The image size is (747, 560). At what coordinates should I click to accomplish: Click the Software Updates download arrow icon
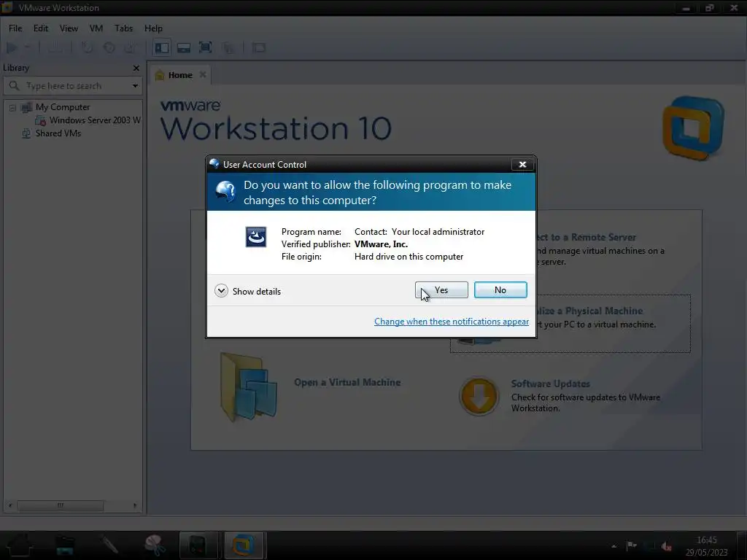click(479, 396)
